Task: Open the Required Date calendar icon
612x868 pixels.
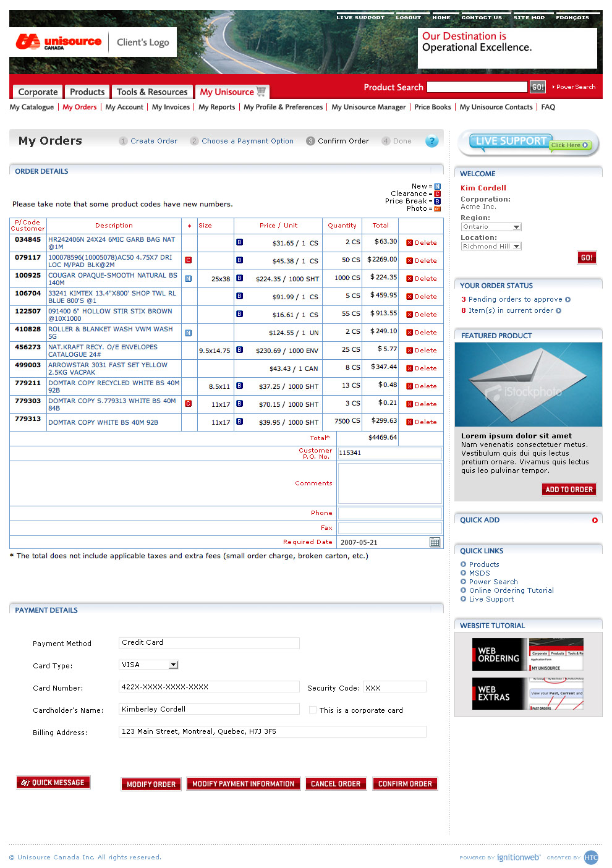Action: click(x=435, y=542)
